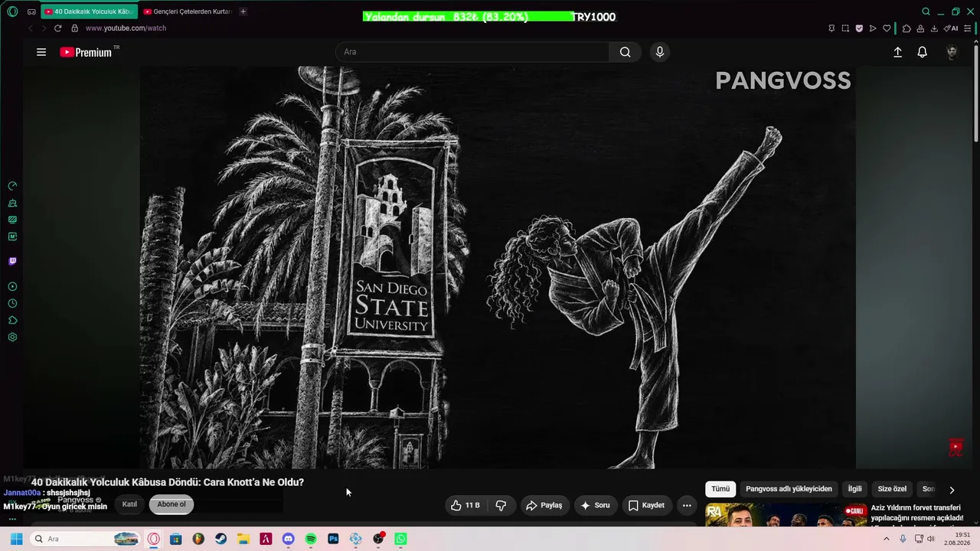Viewport: 980px width, 551px height.
Task: Open the workspaces icon beside Opera logo
Action: pos(31,11)
